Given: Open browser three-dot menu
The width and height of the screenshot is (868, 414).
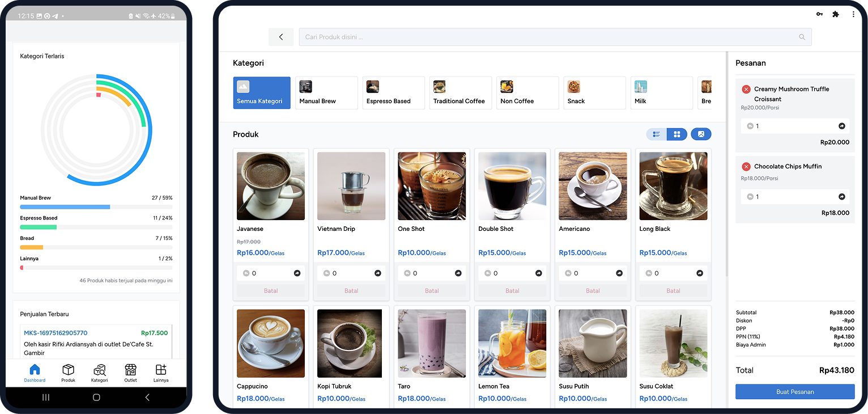Looking at the screenshot, I should click(x=853, y=14).
